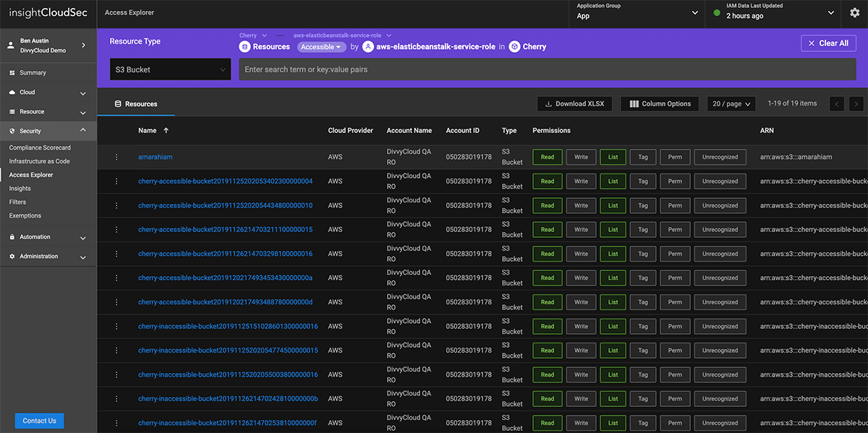Click the Resources breadcrumb icon

[x=244, y=47]
